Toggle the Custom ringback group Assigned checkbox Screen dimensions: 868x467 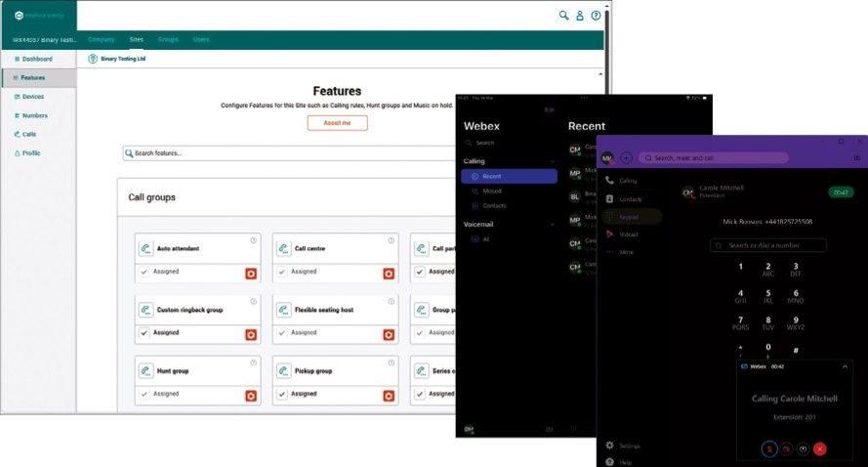tap(144, 333)
